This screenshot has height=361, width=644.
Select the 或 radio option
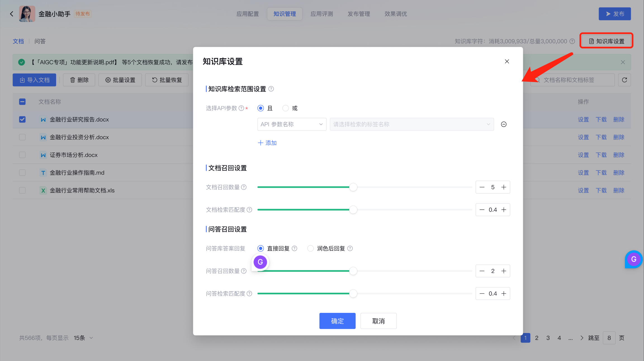285,108
